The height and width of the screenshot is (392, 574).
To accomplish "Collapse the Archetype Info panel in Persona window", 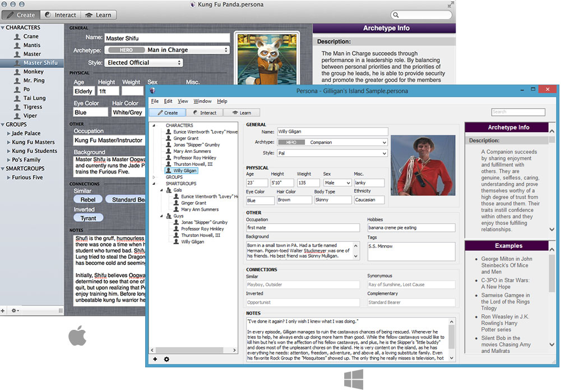I will coord(552,131).
